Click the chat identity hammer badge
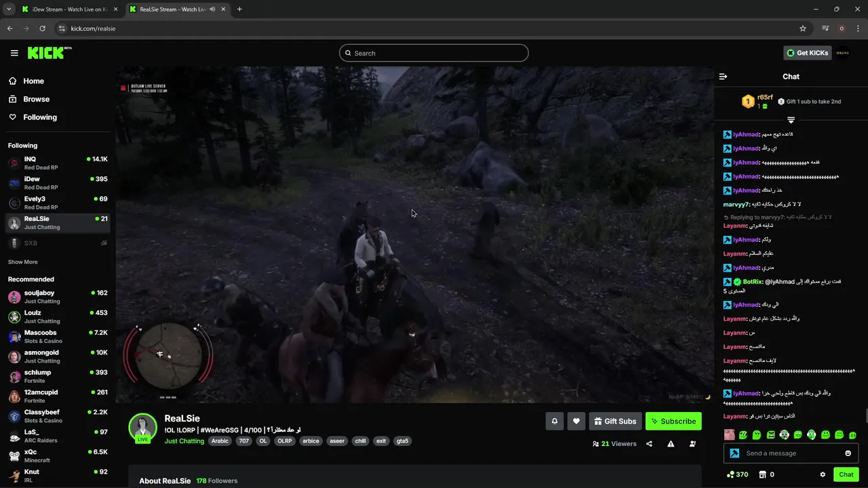This screenshot has height=488, width=868. pyautogui.click(x=734, y=453)
